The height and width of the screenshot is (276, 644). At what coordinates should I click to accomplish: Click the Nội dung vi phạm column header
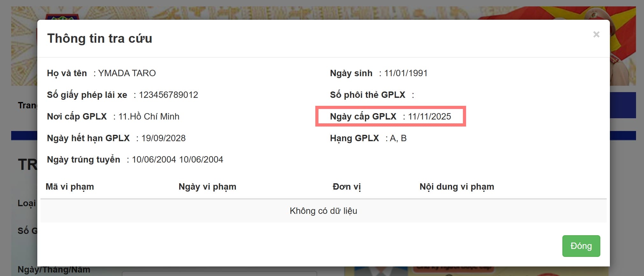point(457,187)
